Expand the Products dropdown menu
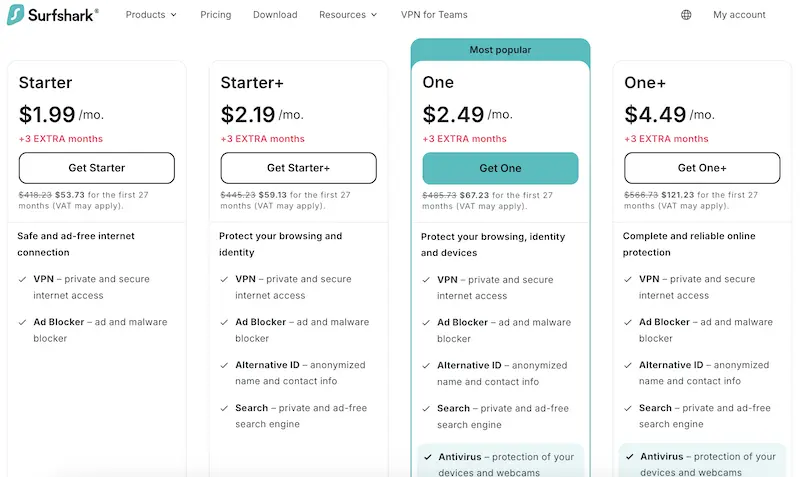The height and width of the screenshot is (477, 800). tap(151, 15)
